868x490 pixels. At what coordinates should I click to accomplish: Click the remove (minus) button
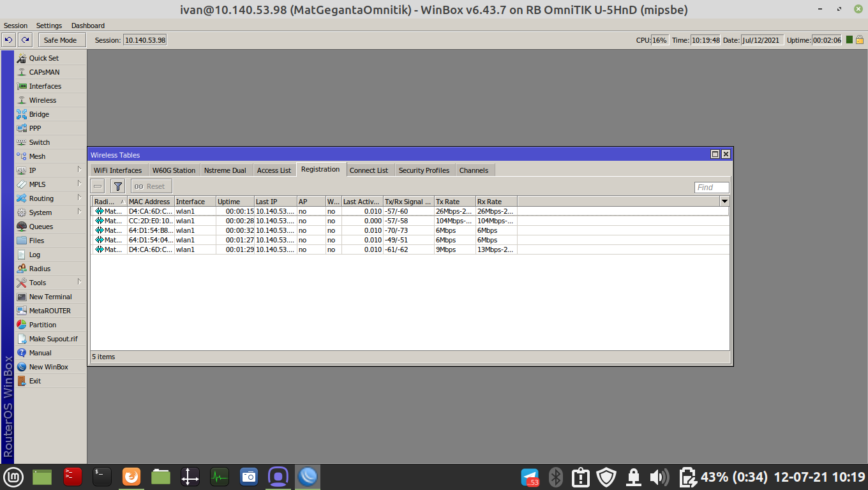[x=98, y=186]
